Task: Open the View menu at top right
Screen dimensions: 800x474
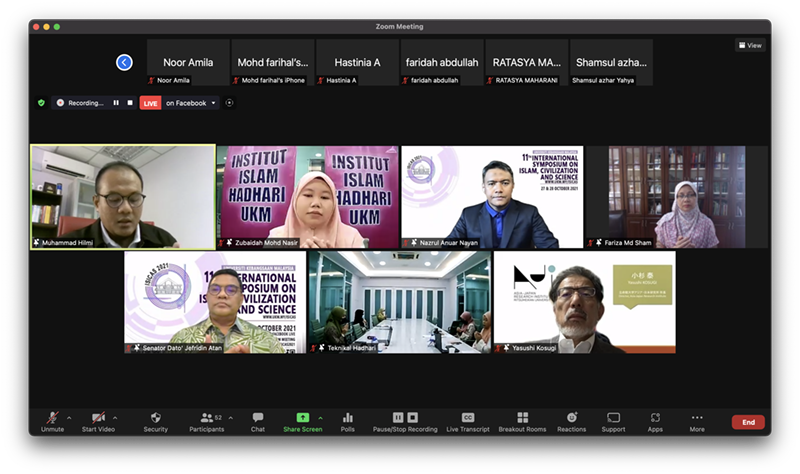Action: [750, 45]
